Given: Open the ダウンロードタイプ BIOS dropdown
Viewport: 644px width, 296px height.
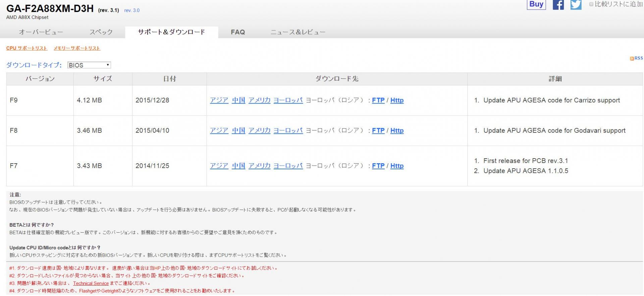Looking at the screenshot, I should click(x=89, y=65).
